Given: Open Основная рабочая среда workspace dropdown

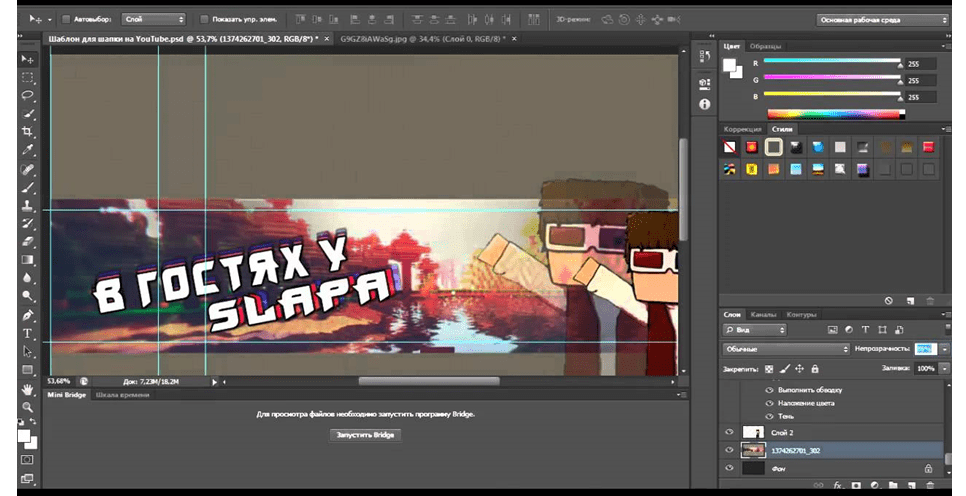Looking at the screenshot, I should [x=882, y=20].
